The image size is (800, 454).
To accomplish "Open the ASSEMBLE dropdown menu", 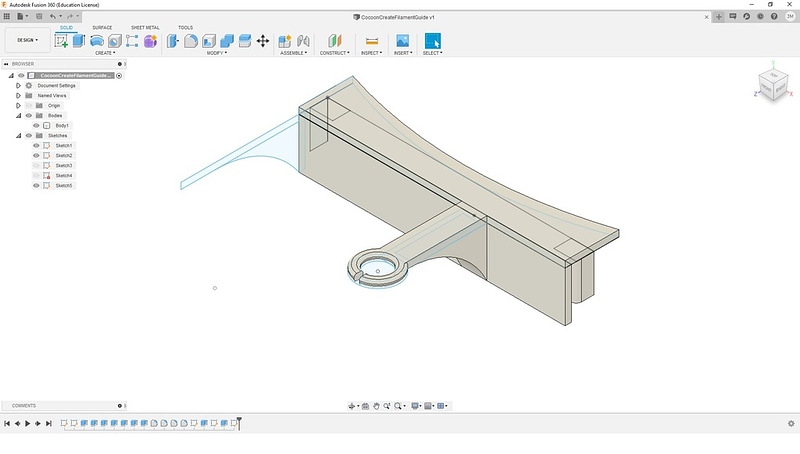I will click(x=293, y=53).
